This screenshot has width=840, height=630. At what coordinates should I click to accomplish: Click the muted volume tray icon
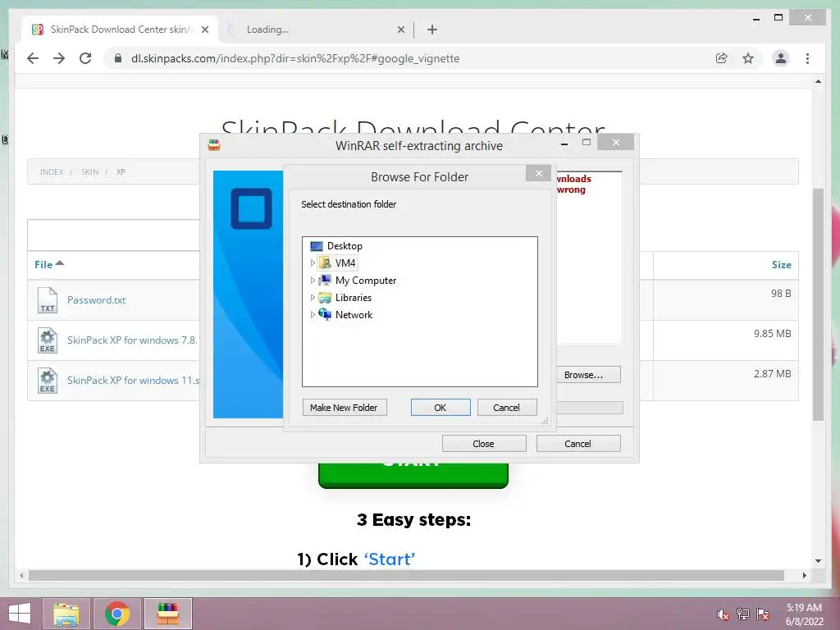pos(724,614)
